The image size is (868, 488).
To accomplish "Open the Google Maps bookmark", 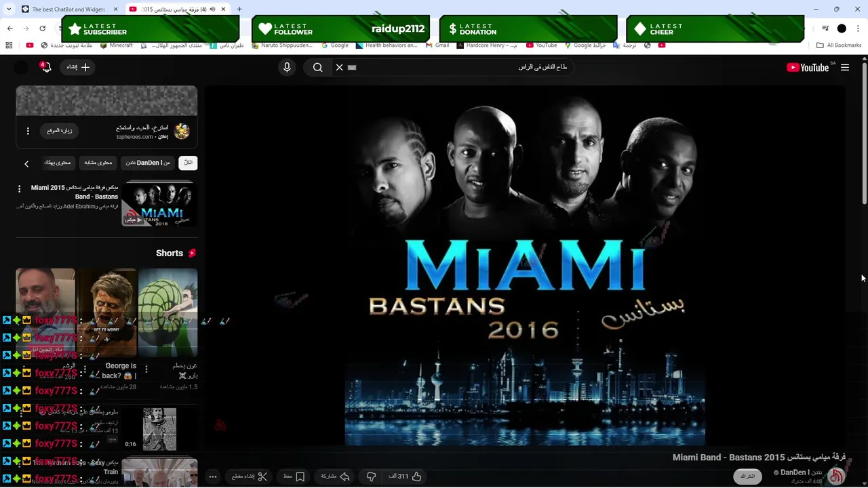I will tap(585, 45).
